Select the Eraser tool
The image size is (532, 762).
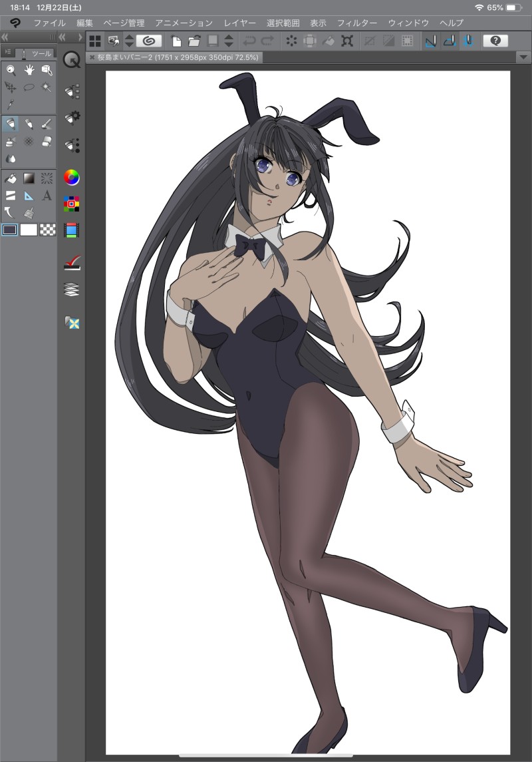pyautogui.click(x=47, y=141)
